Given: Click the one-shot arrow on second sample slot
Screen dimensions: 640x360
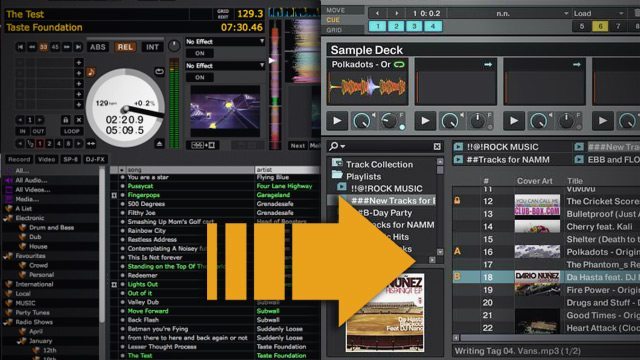Looking at the screenshot, I should pos(488,64).
